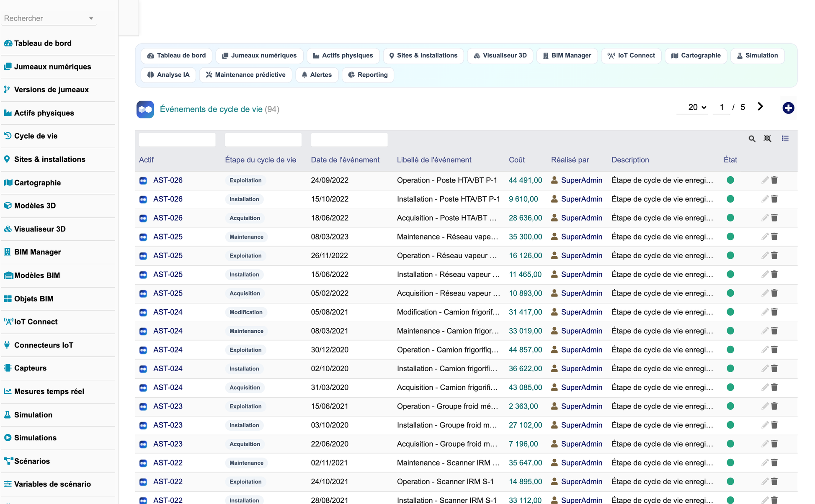This screenshot has height=504, width=815.
Task: Click the Capteurs sidebar icon
Action: pyautogui.click(x=8, y=368)
